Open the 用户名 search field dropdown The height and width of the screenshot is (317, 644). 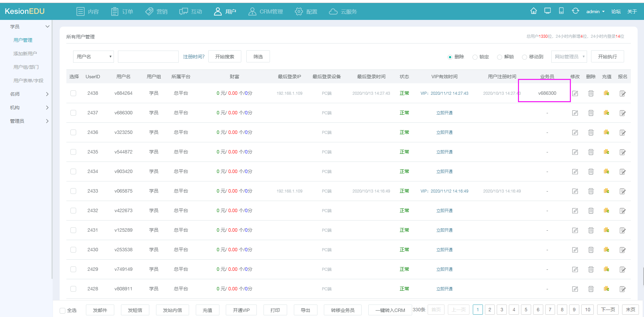click(x=93, y=57)
